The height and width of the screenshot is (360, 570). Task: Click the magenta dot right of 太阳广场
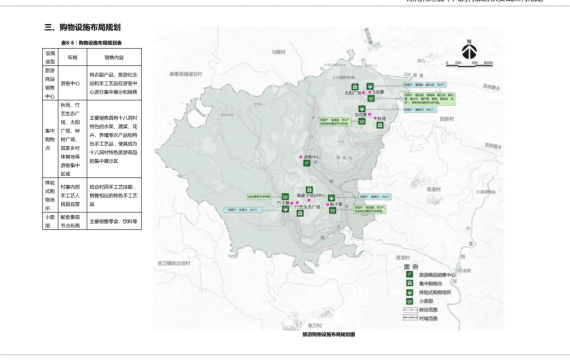(x=363, y=93)
